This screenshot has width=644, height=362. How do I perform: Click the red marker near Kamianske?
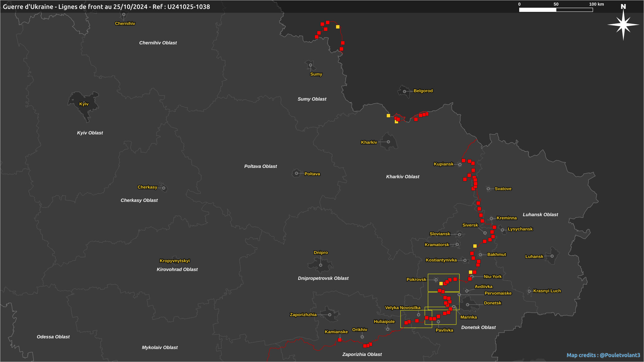[x=340, y=340]
